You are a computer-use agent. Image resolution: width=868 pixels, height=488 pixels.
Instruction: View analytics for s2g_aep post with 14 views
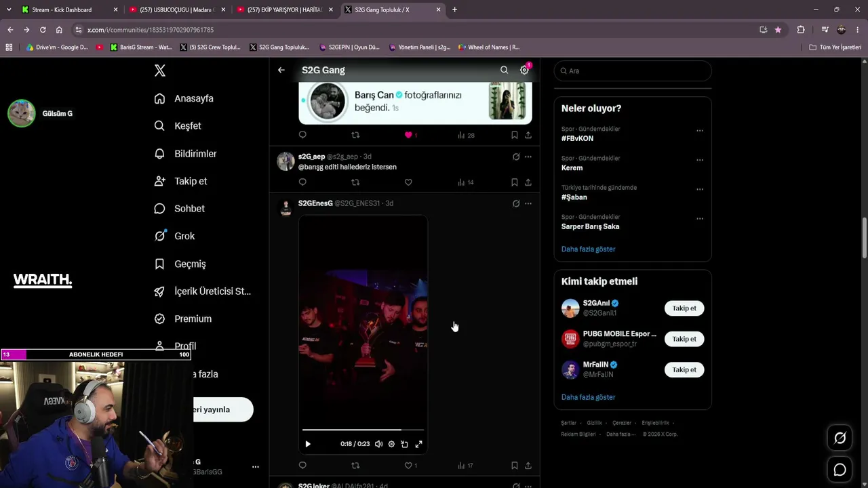point(466,182)
